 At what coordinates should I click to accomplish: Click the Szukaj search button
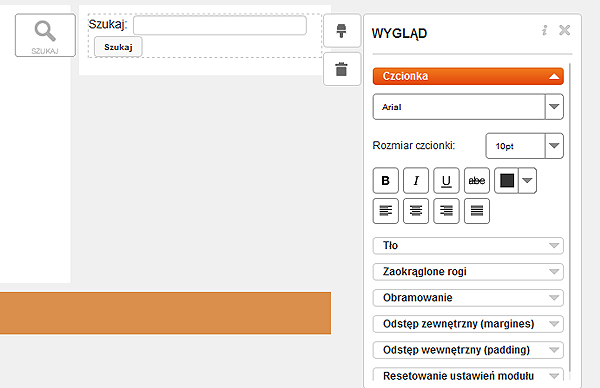[x=118, y=47]
